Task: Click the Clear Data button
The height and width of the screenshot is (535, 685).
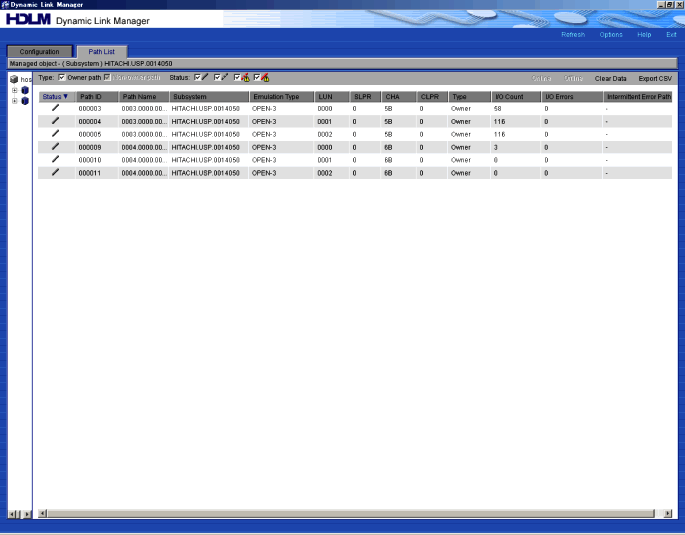Action: [x=610, y=79]
